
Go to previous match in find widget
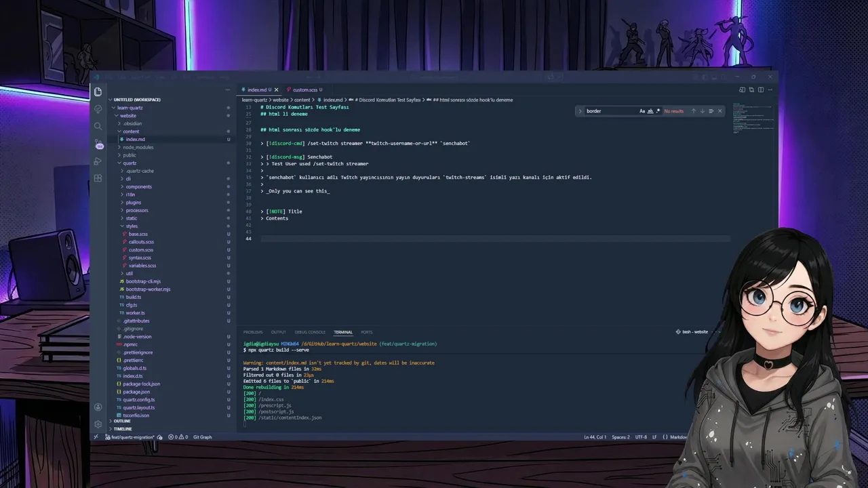click(x=693, y=110)
